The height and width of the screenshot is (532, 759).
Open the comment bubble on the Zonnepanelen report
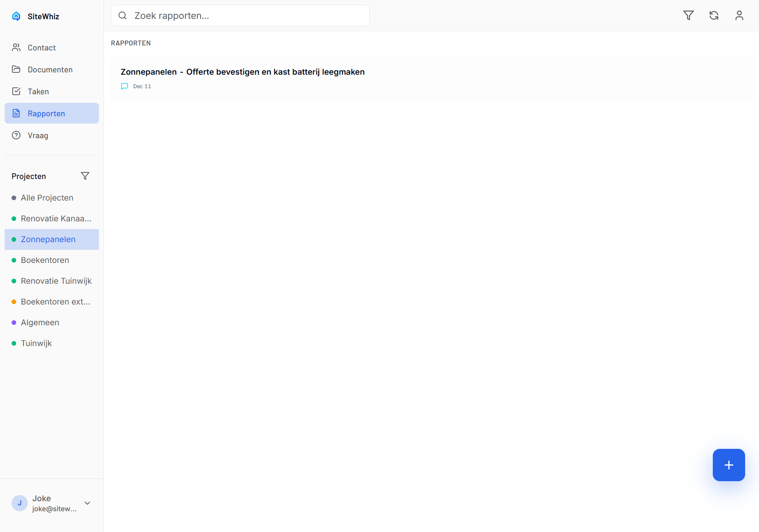click(x=124, y=86)
